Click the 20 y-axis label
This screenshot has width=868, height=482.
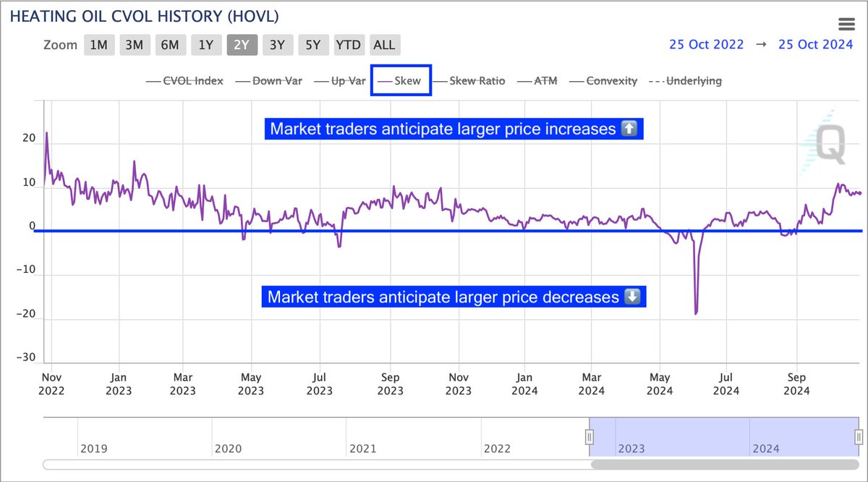[28, 138]
